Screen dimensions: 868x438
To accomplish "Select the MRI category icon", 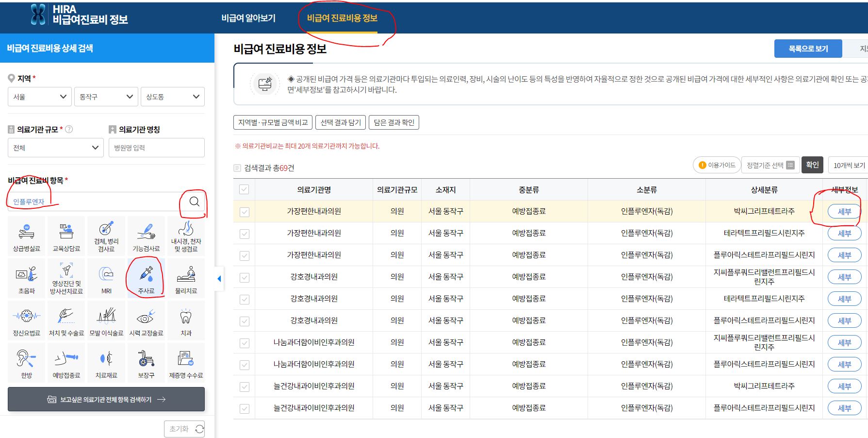I will (x=106, y=278).
